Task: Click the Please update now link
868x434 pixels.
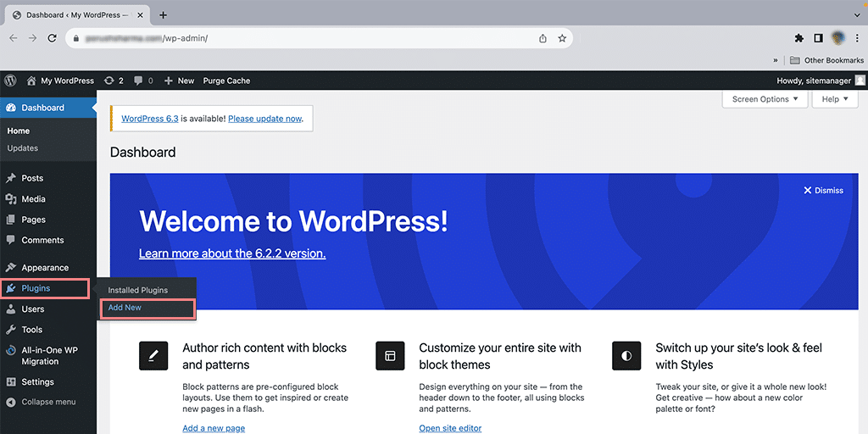Action: [264, 119]
